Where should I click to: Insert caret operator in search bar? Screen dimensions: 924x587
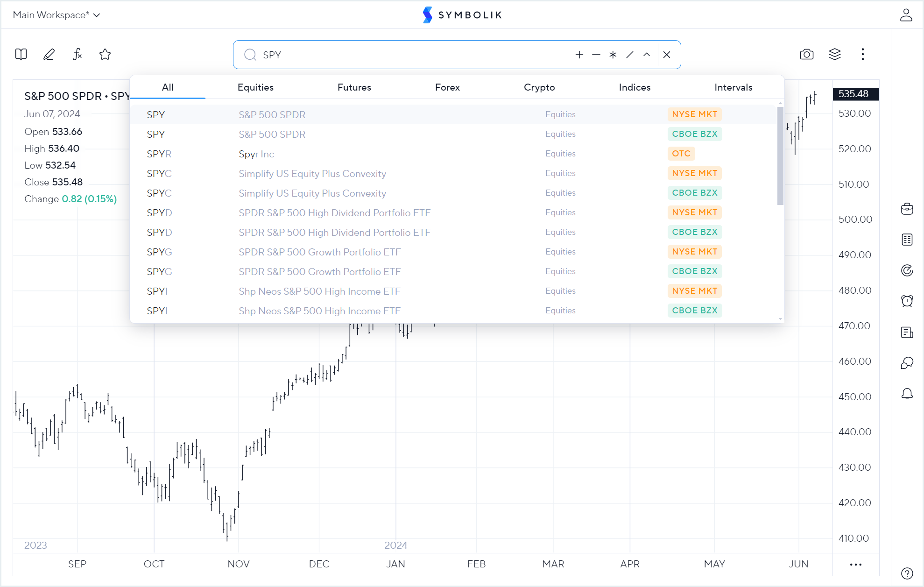click(x=647, y=55)
